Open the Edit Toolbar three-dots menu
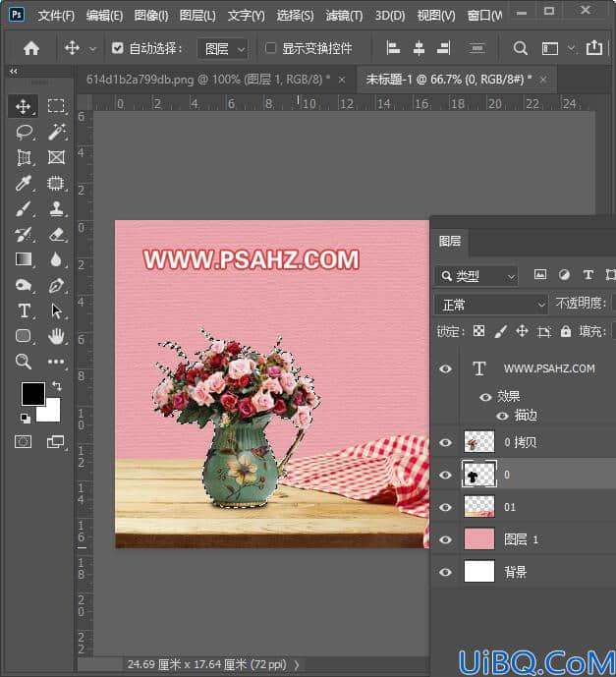 (x=56, y=362)
